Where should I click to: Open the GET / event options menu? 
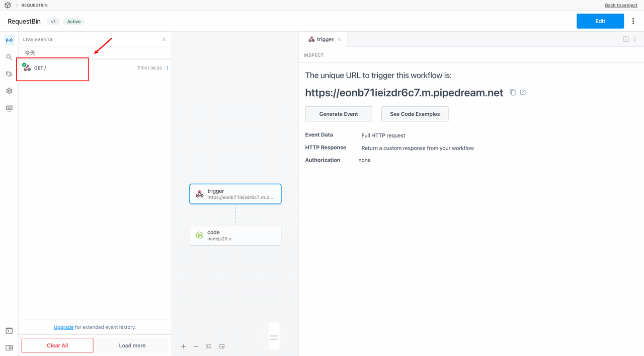click(168, 68)
